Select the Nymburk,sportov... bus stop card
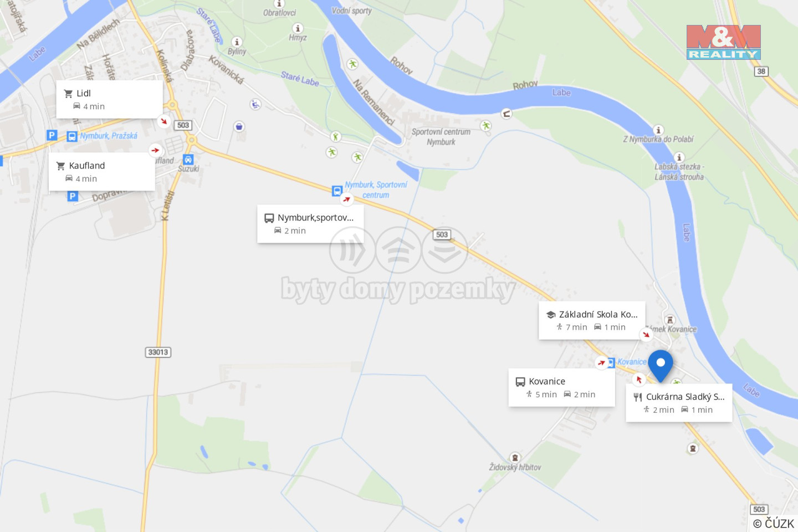 (x=310, y=224)
